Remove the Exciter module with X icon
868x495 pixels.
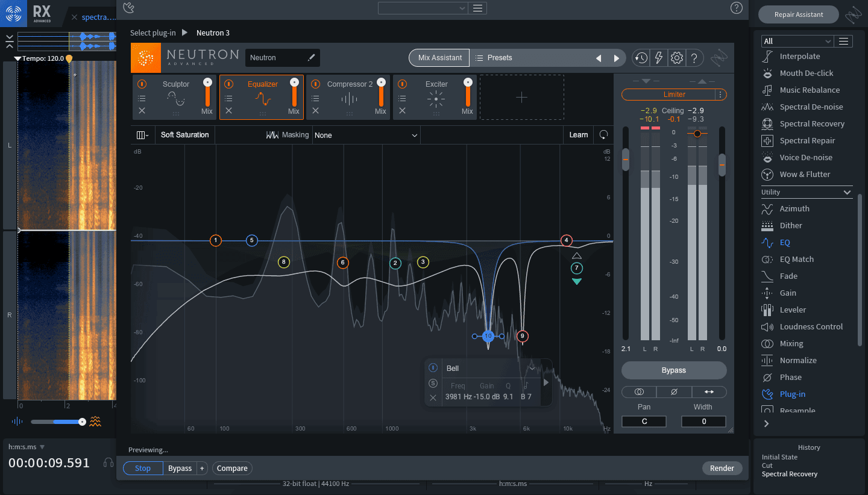[402, 111]
